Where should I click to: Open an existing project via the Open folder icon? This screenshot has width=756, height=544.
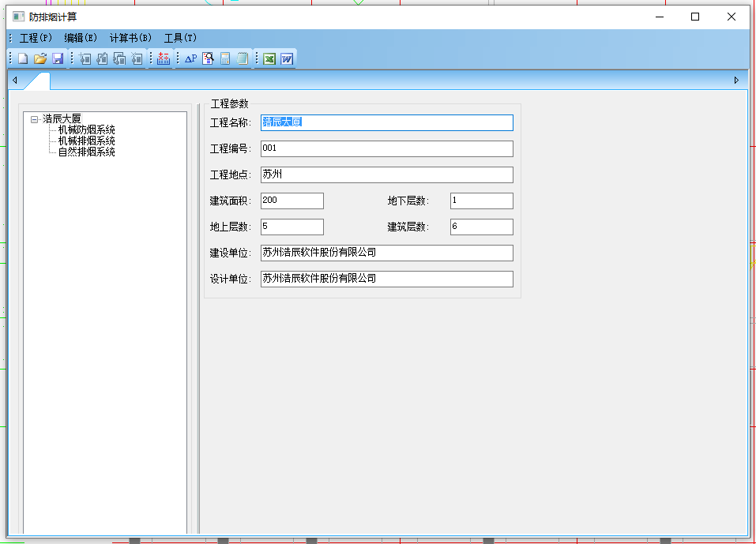40,58
